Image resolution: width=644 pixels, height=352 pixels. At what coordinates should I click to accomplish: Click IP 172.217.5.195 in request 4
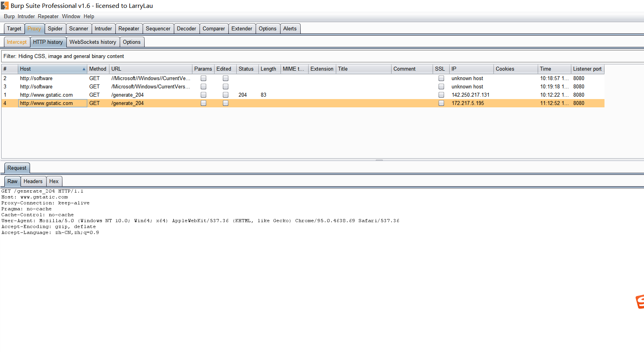(x=468, y=103)
